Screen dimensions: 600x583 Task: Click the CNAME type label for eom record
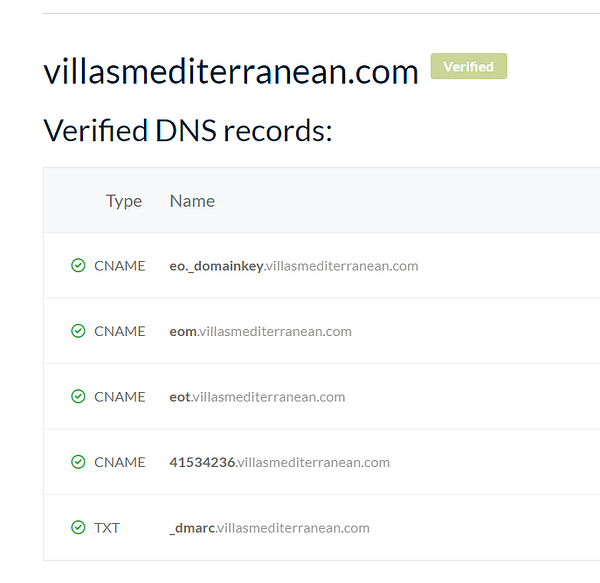[x=120, y=331]
